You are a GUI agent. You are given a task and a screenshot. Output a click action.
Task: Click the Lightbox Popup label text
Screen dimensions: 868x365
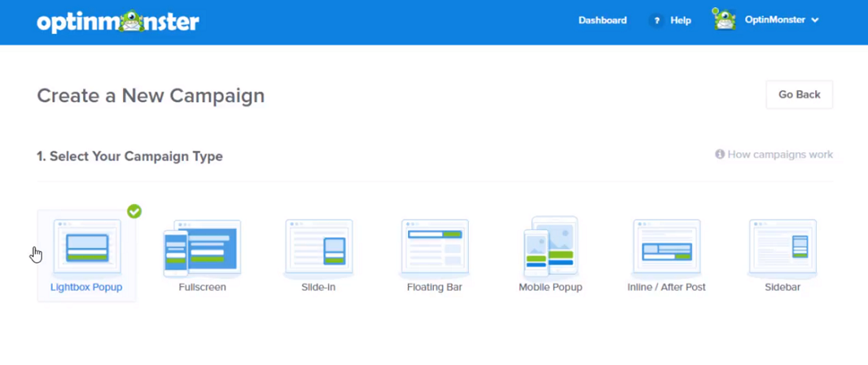pyautogui.click(x=87, y=288)
